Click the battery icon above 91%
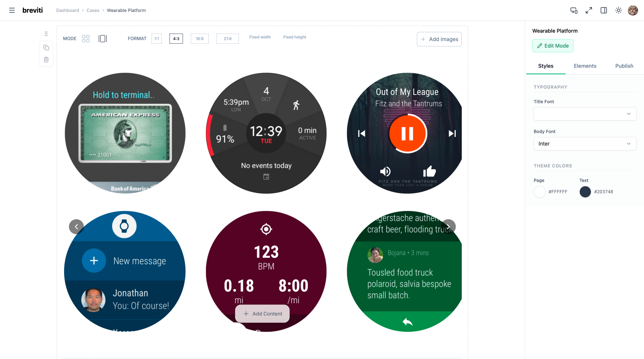644x359 pixels. (225, 128)
